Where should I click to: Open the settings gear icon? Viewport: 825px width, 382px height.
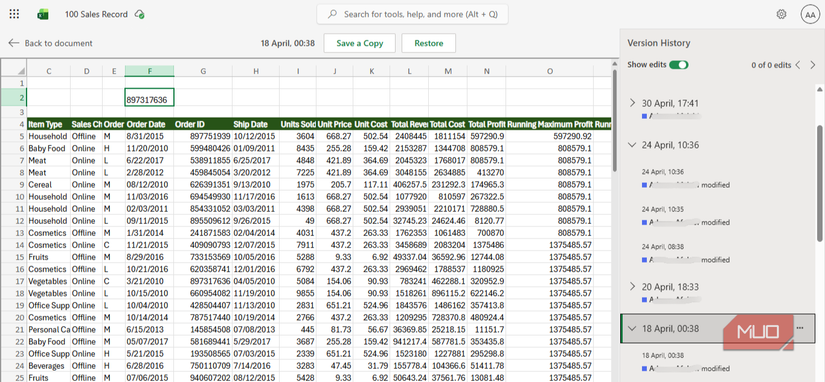[781, 14]
